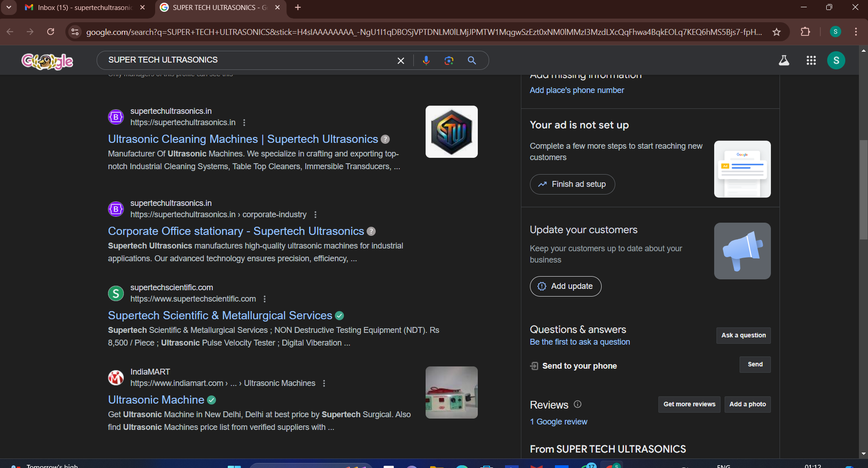The image size is (868, 468).
Task: Open tab search dropdown arrow
Action: pos(9,7)
